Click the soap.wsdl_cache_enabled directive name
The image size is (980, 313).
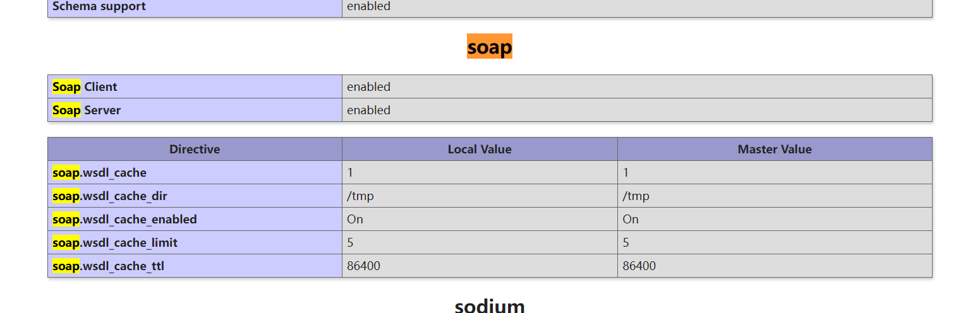(124, 220)
